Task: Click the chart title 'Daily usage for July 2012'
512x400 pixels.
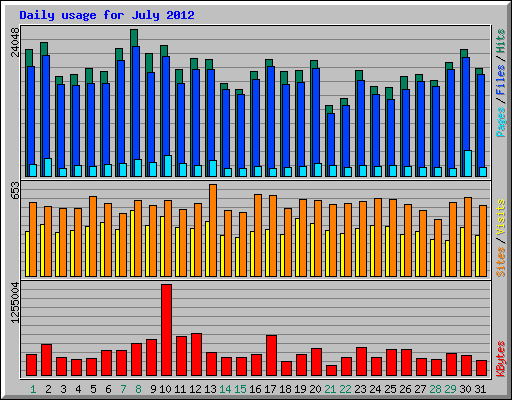Action: [x=107, y=15]
